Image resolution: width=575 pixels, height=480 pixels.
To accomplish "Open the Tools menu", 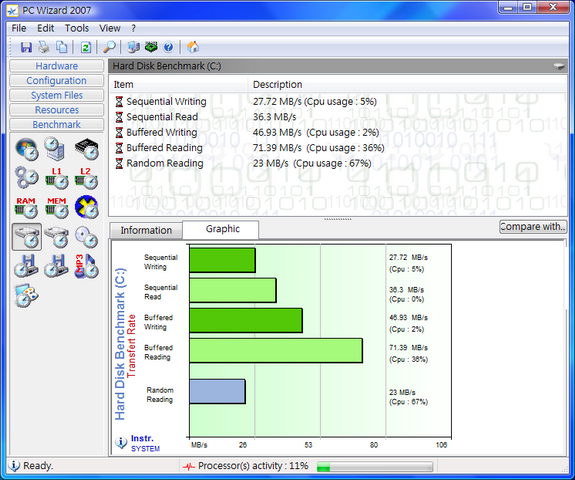I will [77, 28].
